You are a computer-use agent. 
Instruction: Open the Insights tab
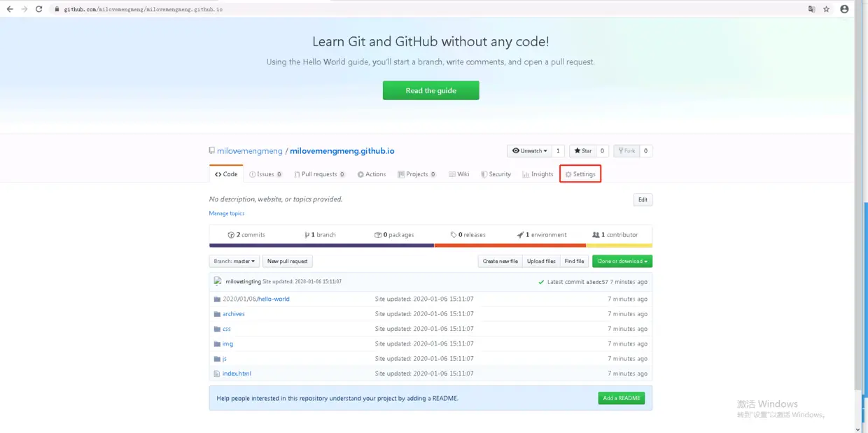coord(538,174)
